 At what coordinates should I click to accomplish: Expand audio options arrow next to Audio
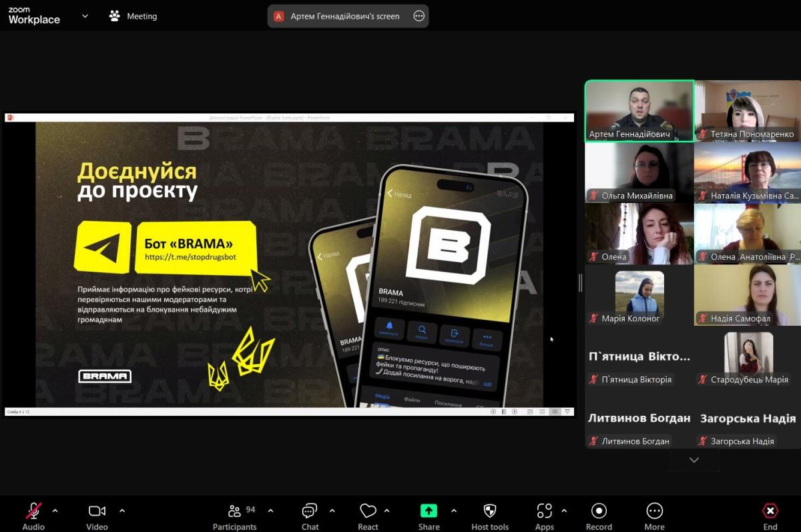(x=55, y=511)
